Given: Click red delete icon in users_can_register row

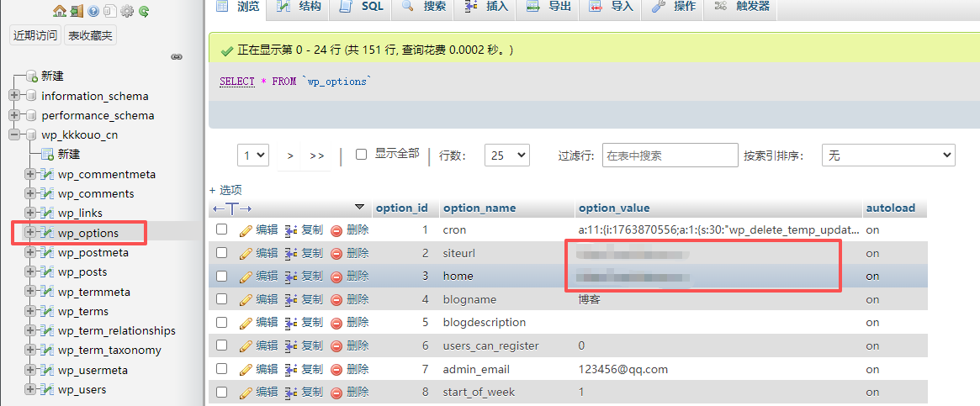Looking at the screenshot, I should coord(336,345).
